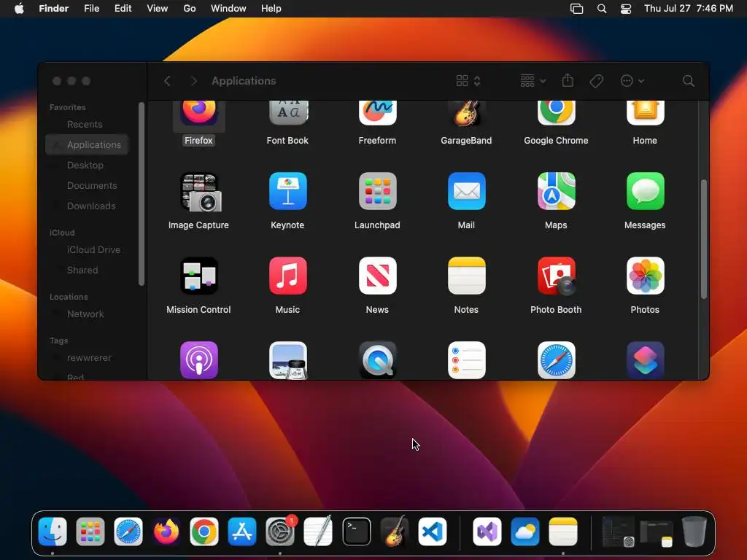This screenshot has width=747, height=560.
Task: Launch GarageBand from the Applications folder
Action: pyautogui.click(x=466, y=114)
